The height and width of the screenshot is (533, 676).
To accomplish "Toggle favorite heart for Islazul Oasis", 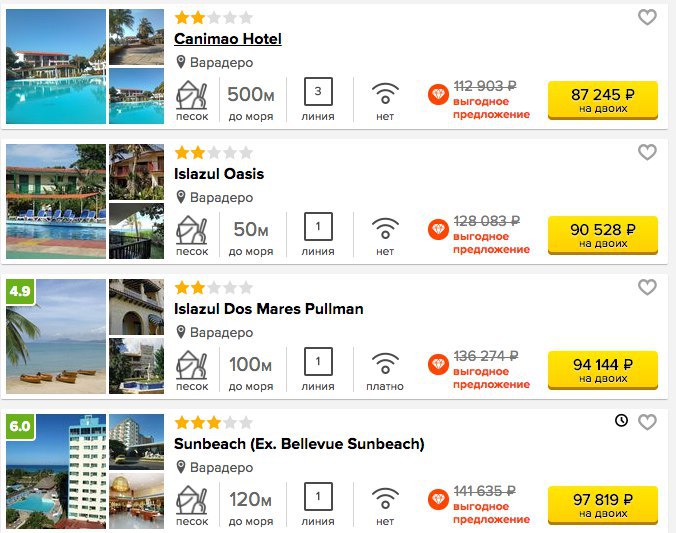I will click(647, 152).
